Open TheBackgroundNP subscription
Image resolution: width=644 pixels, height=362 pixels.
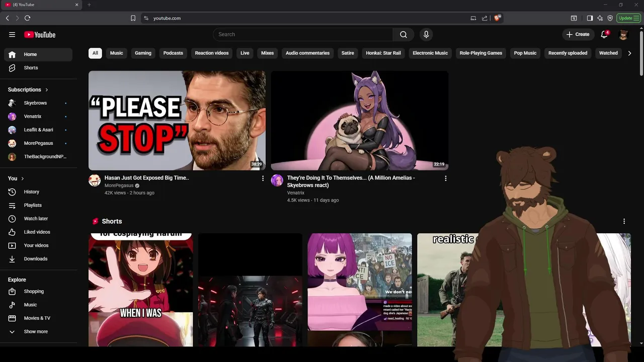click(38, 157)
